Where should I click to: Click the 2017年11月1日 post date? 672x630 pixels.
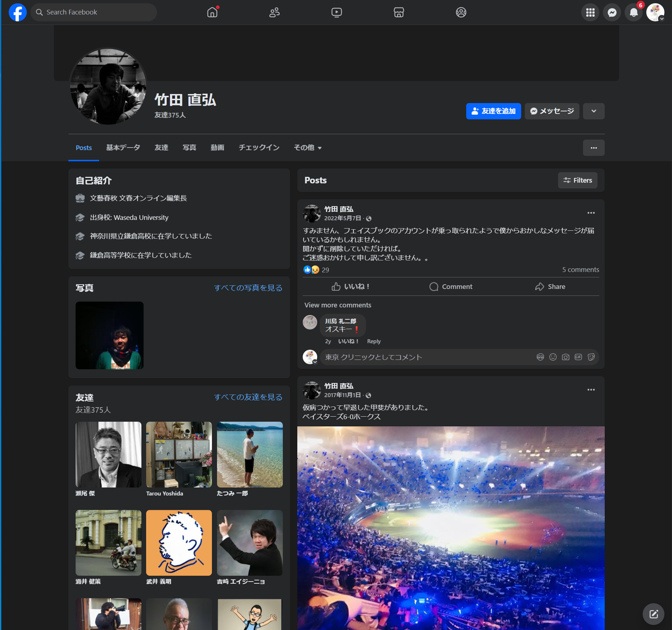(x=342, y=395)
